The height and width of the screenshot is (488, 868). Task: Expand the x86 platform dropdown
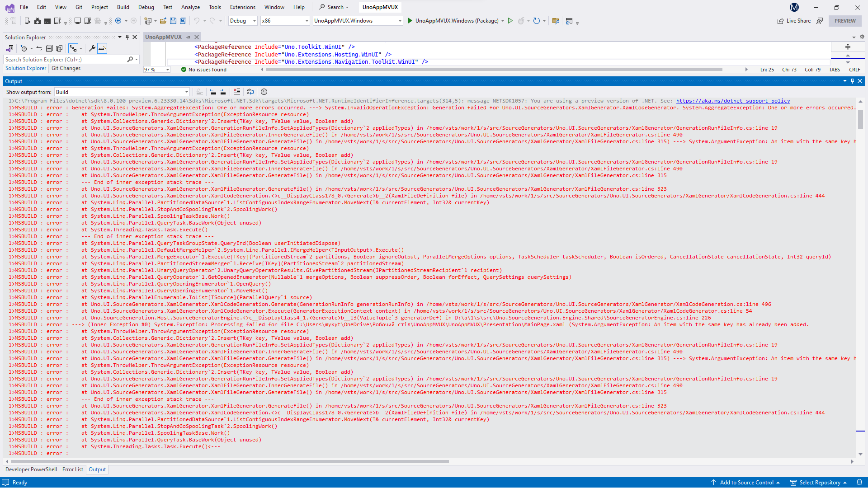point(285,21)
